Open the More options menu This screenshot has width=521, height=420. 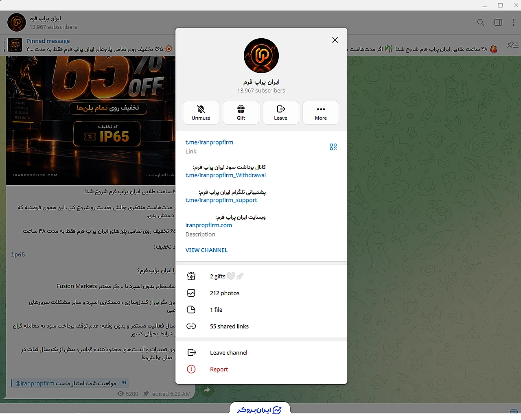pyautogui.click(x=321, y=113)
